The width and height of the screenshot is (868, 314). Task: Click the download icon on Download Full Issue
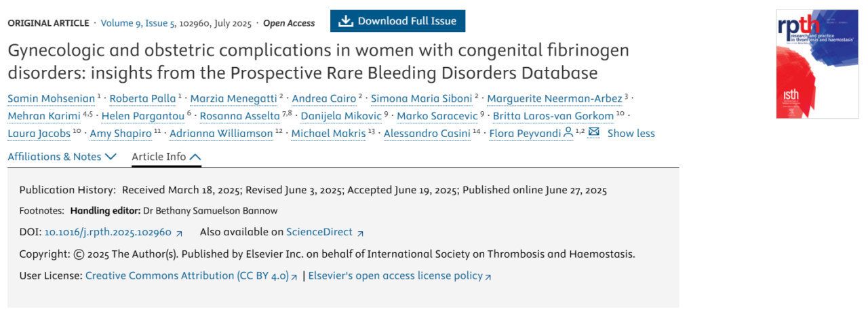click(346, 21)
